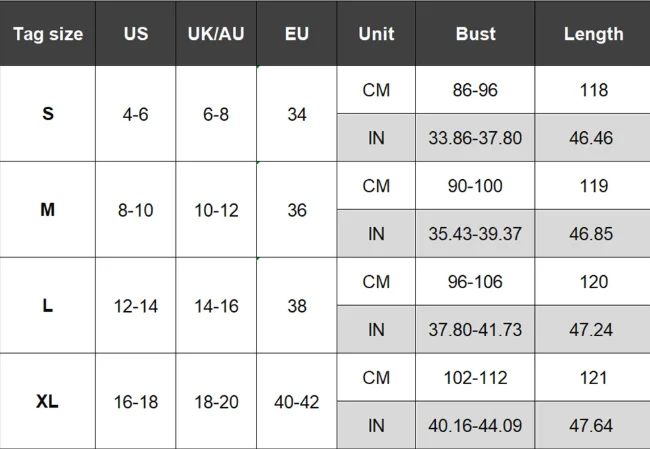Click bust value 86-96 cell
Image resolution: width=650 pixels, height=449 pixels.
475,90
